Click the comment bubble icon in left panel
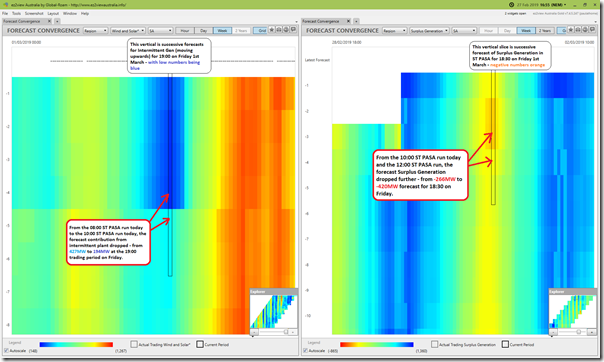This screenshot has width=604, height=362. pyautogui.click(x=293, y=30)
